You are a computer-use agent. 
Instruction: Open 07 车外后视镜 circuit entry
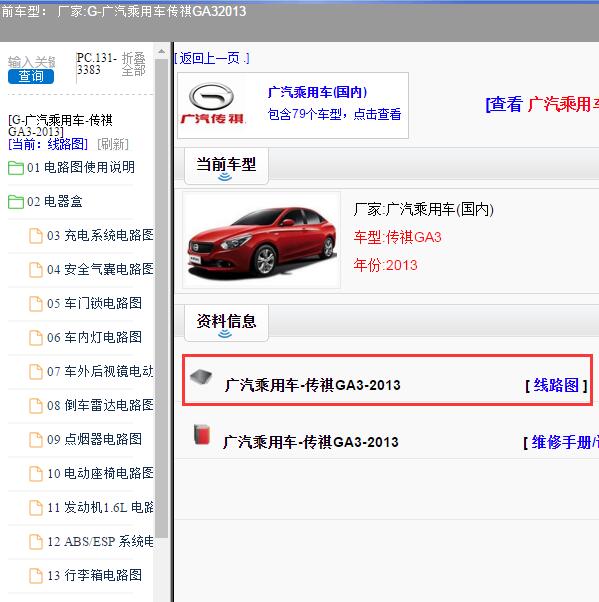100,371
